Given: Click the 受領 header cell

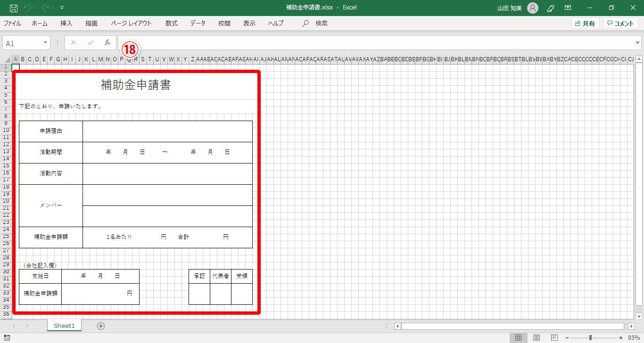Looking at the screenshot, I should [242, 276].
